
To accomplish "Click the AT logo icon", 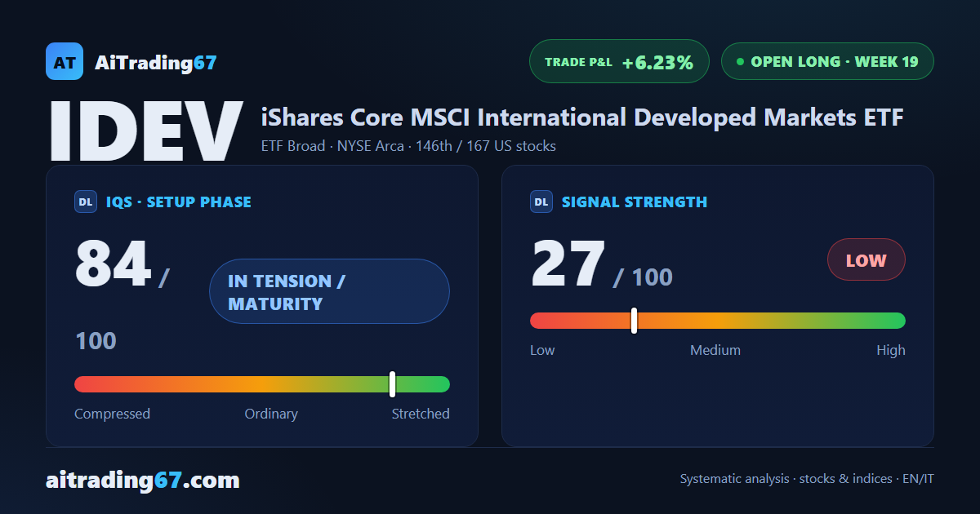I will (x=65, y=61).
